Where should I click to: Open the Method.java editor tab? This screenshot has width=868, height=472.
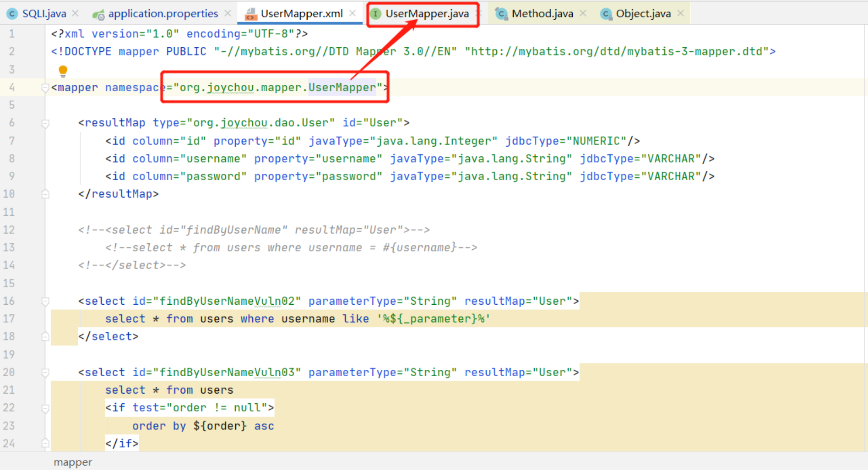(x=542, y=14)
